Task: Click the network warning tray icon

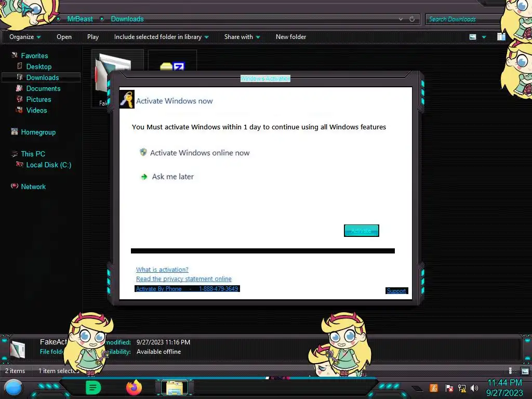Action: pos(462,388)
